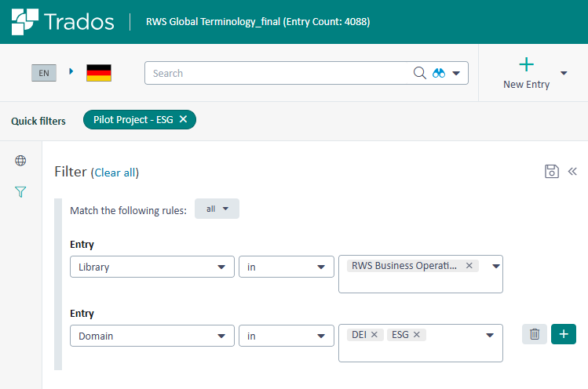
Task: Open the match rules 'all' dropdown
Action: point(217,209)
